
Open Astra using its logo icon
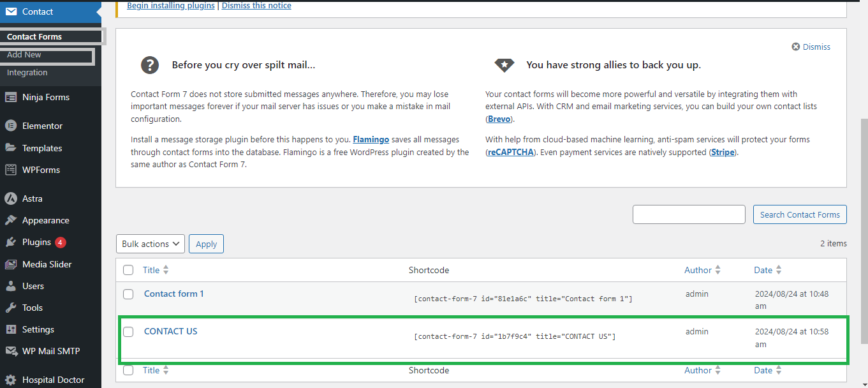(11, 198)
